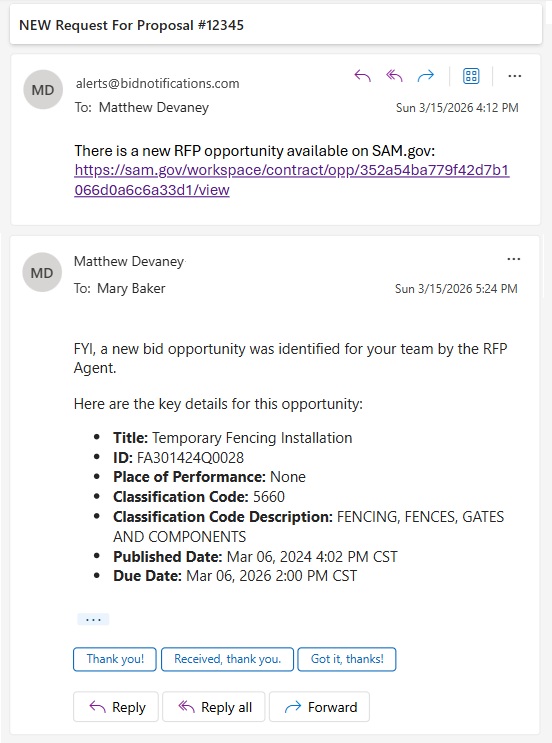Click the Reply all button at bottom

pos(214,707)
